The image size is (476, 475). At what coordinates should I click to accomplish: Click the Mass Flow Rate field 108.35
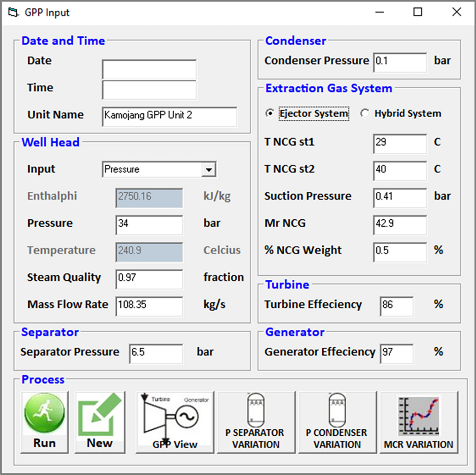(x=150, y=306)
